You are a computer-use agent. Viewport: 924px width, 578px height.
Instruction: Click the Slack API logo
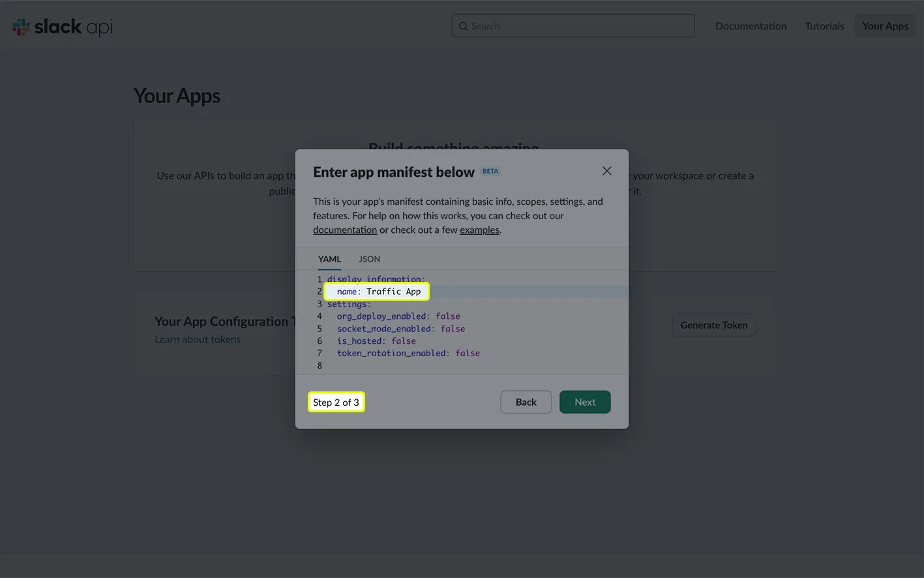tap(63, 27)
